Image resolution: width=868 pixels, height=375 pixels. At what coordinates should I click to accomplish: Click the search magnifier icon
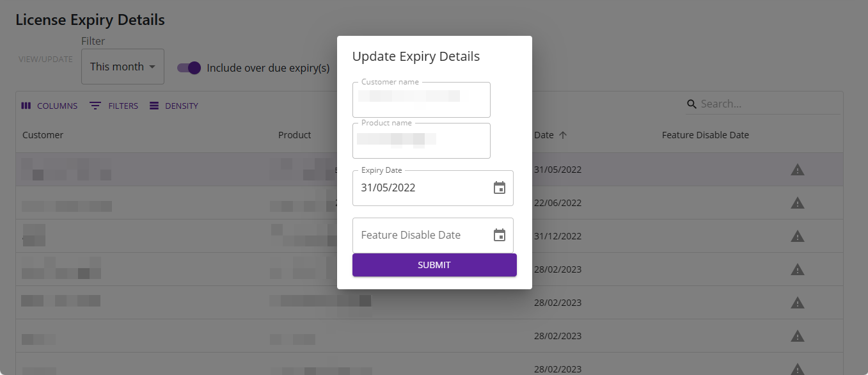[691, 104]
